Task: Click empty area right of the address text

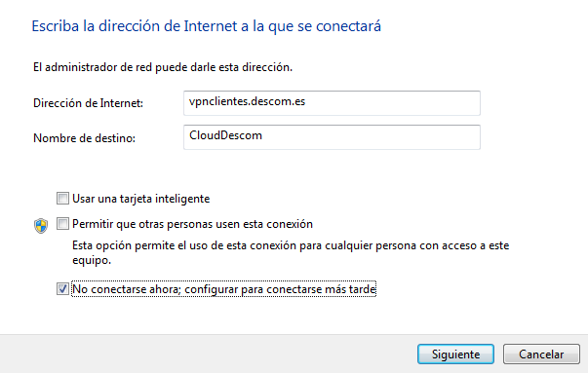Action: tap(392, 103)
